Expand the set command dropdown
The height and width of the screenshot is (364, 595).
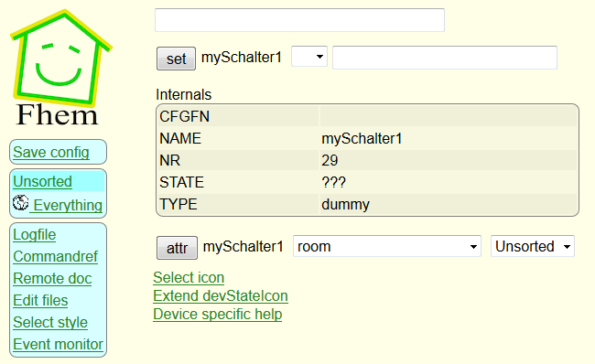pos(309,57)
